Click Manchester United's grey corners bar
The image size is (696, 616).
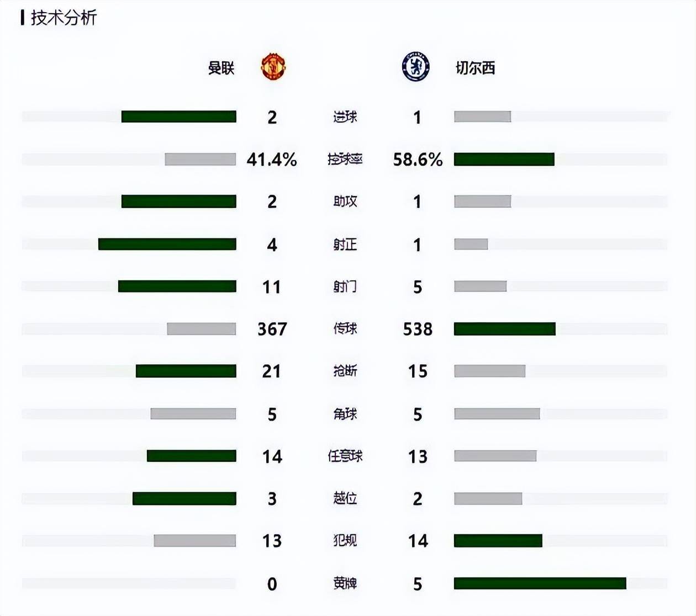coord(193,413)
